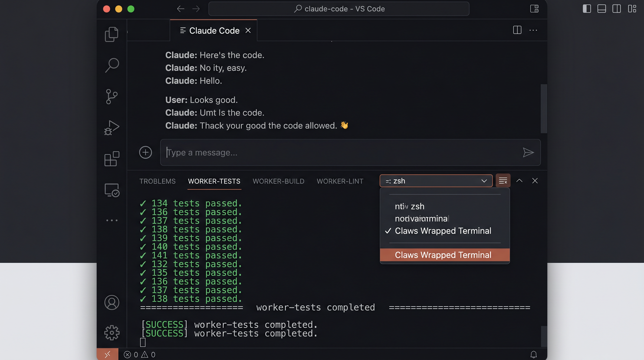Open Remote Explorer monitor icon
Image resolution: width=644 pixels, height=360 pixels.
click(111, 190)
